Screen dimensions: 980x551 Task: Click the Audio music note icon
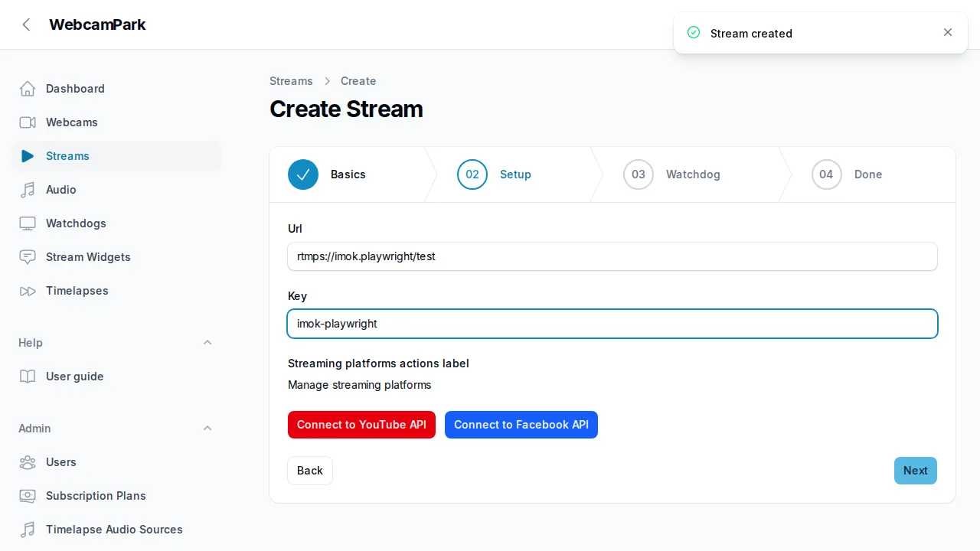tap(28, 190)
